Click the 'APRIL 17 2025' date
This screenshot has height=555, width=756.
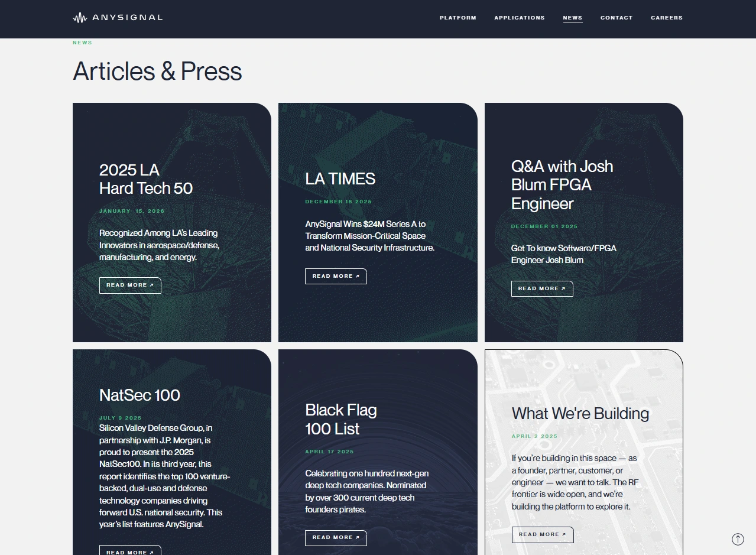click(x=329, y=452)
